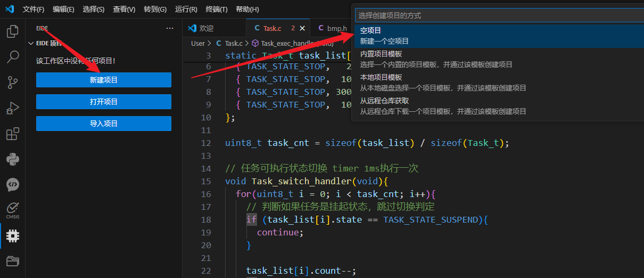644x278 pixels.
Task: Open the Python icon in activity bar
Action: [x=12, y=159]
